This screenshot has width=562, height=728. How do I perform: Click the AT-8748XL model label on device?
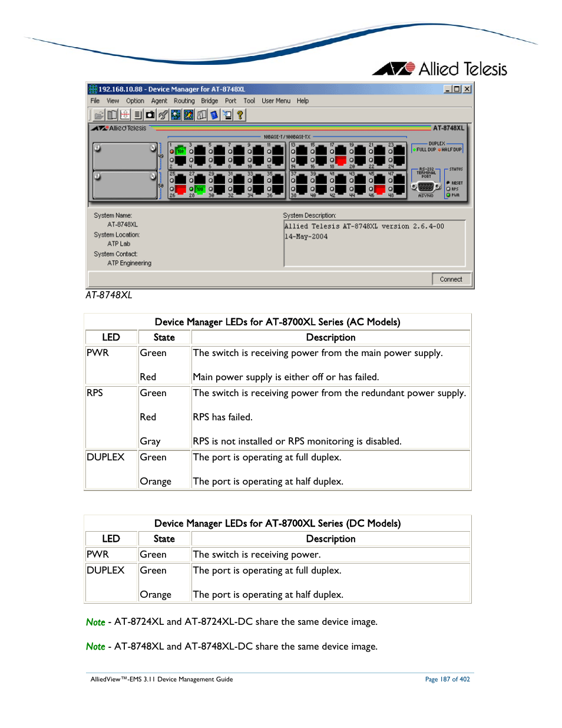pos(449,128)
